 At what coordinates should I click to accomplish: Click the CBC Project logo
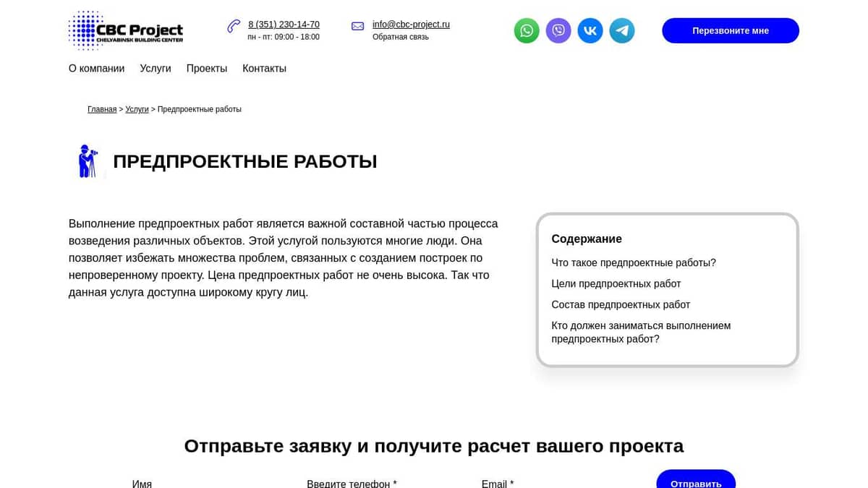point(125,30)
